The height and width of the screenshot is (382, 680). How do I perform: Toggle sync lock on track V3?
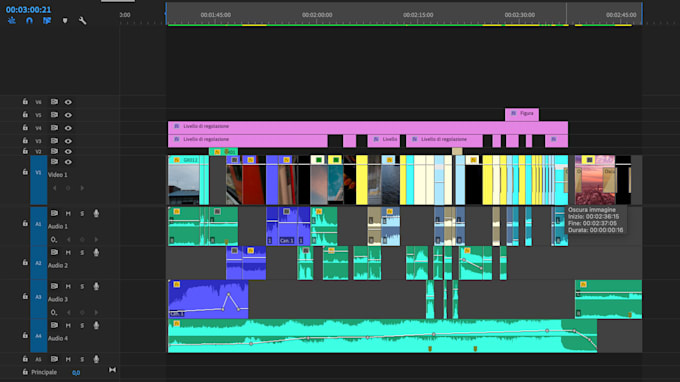tap(54, 140)
